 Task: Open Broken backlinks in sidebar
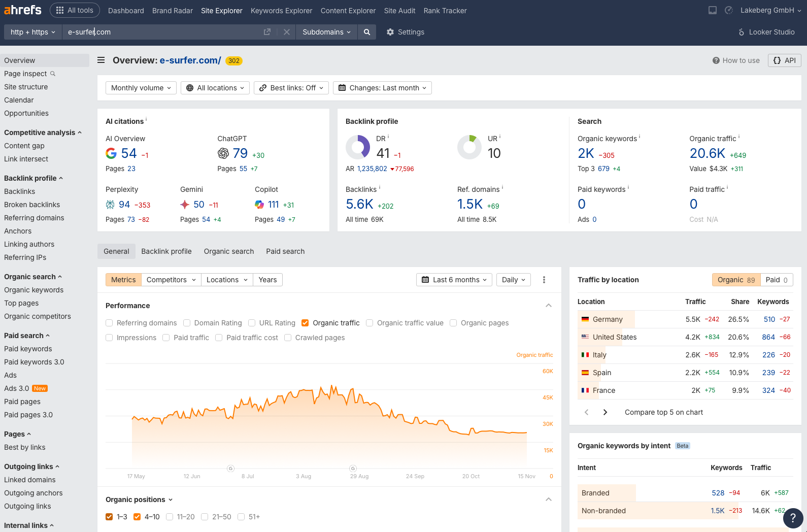coord(32,205)
